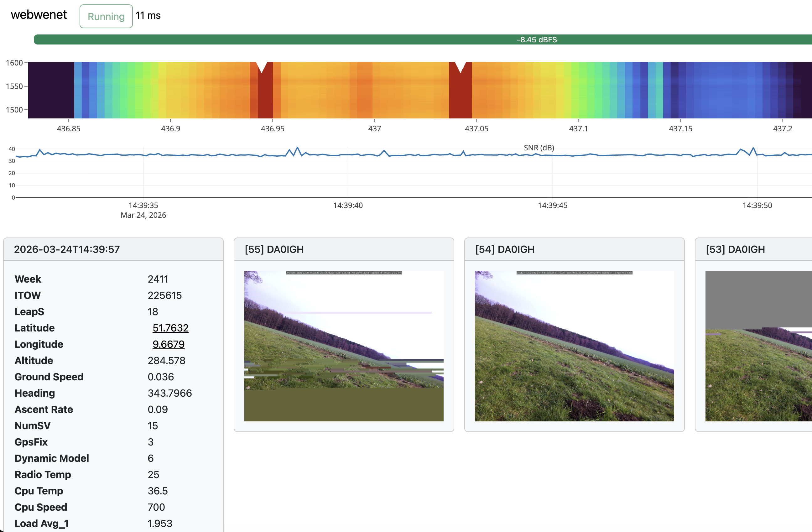
Task: Click the 11 ms latency text
Action: click(x=148, y=16)
